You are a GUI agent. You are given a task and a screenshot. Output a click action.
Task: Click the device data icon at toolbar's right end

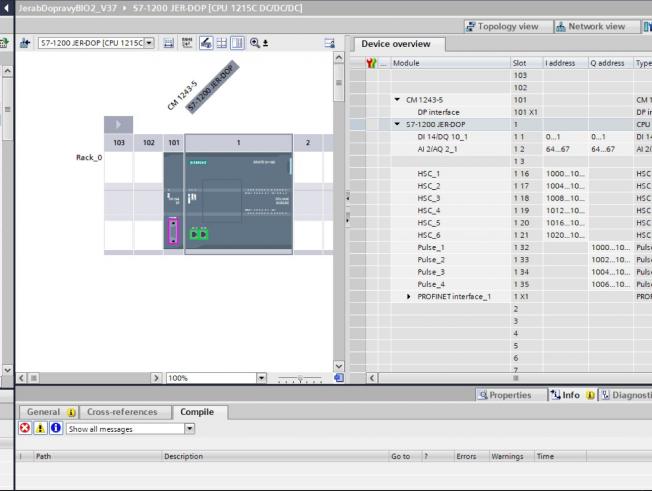(330, 43)
